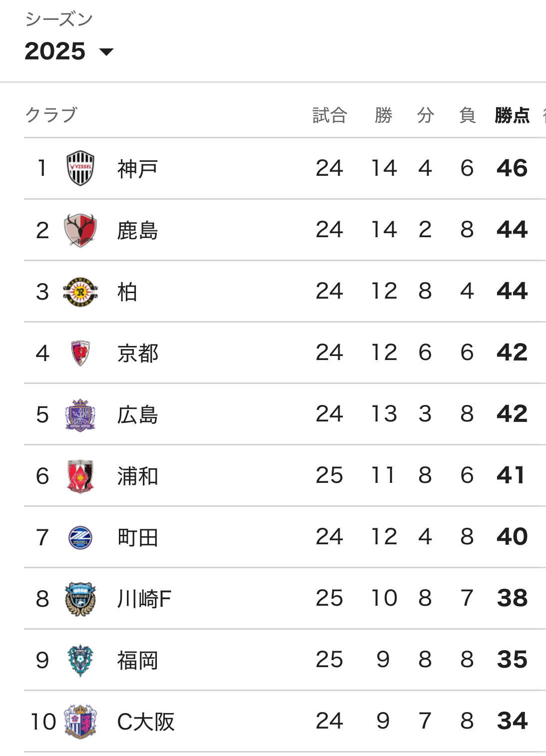Screen dimensions: 546x756
Task: Open the 2025 season dropdown
Action: pyautogui.click(x=69, y=51)
